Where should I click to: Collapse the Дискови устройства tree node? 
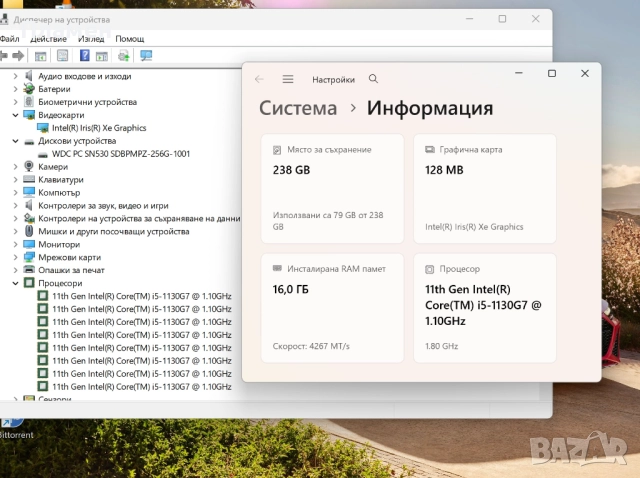(15, 141)
